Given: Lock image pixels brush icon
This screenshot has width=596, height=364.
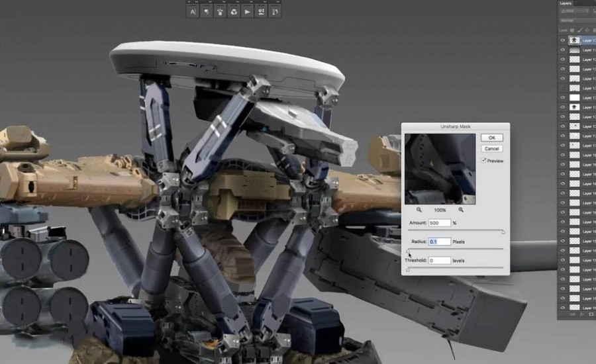Looking at the screenshot, I should (x=580, y=30).
